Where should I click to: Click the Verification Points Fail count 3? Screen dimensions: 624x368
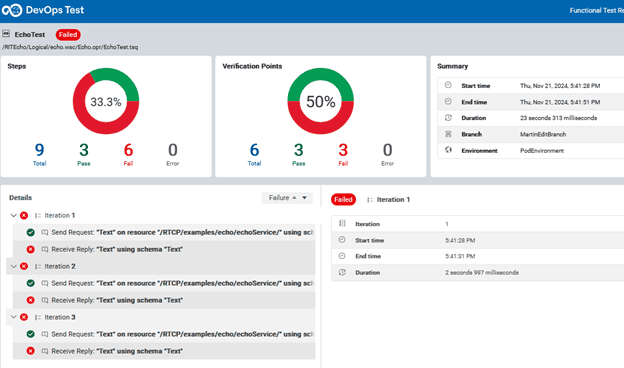(343, 150)
